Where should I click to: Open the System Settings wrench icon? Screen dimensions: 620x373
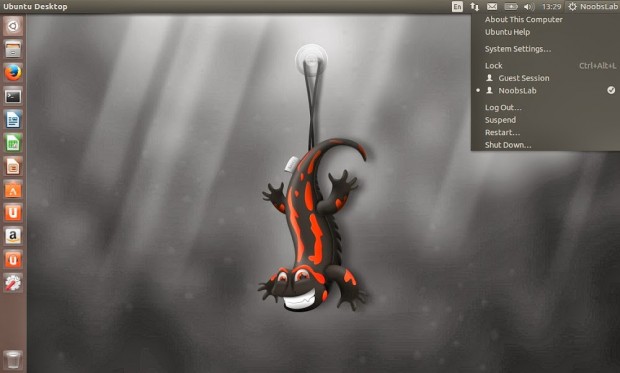[13, 283]
